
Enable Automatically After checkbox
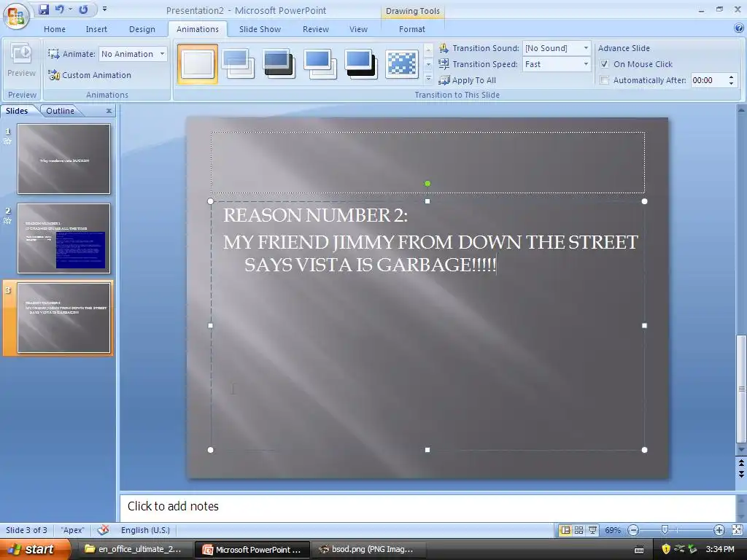605,80
